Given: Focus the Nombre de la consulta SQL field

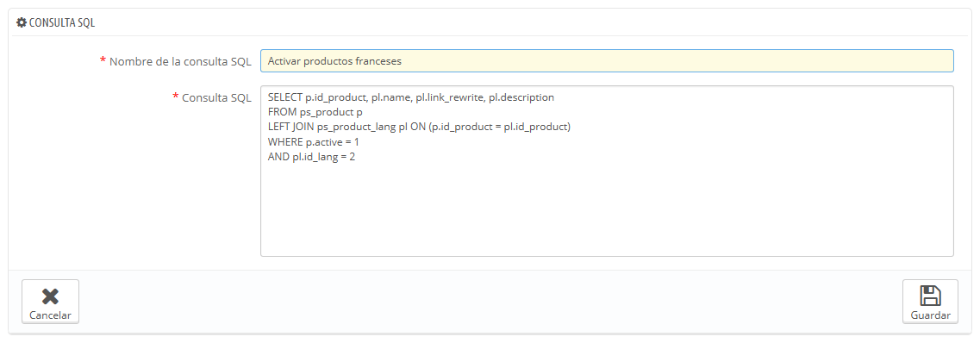Looking at the screenshot, I should click(607, 61).
